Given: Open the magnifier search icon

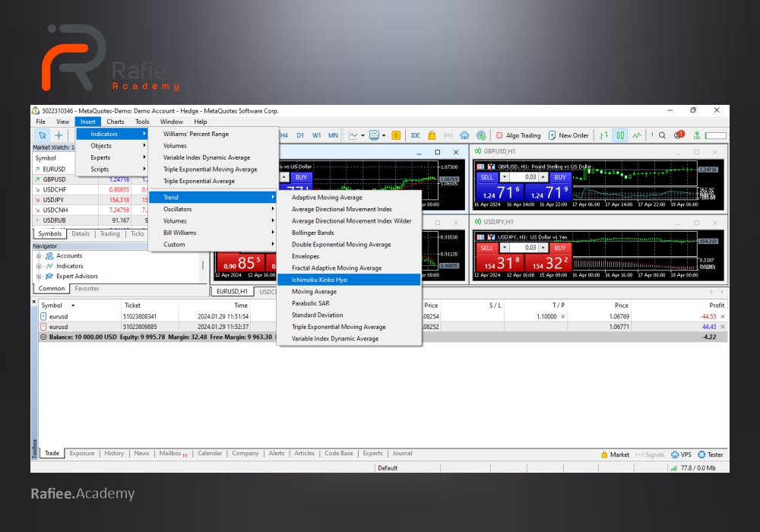Looking at the screenshot, I should click(x=662, y=135).
